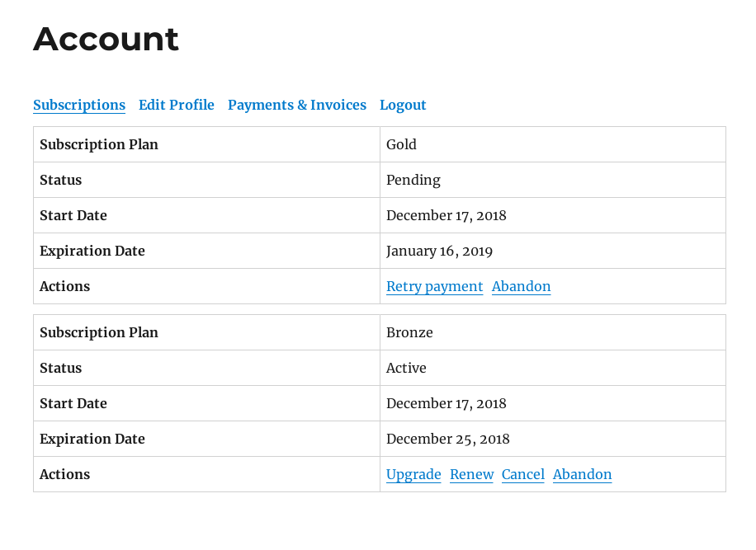Log out of the account
Screen dimensions: 756x550
(x=403, y=105)
